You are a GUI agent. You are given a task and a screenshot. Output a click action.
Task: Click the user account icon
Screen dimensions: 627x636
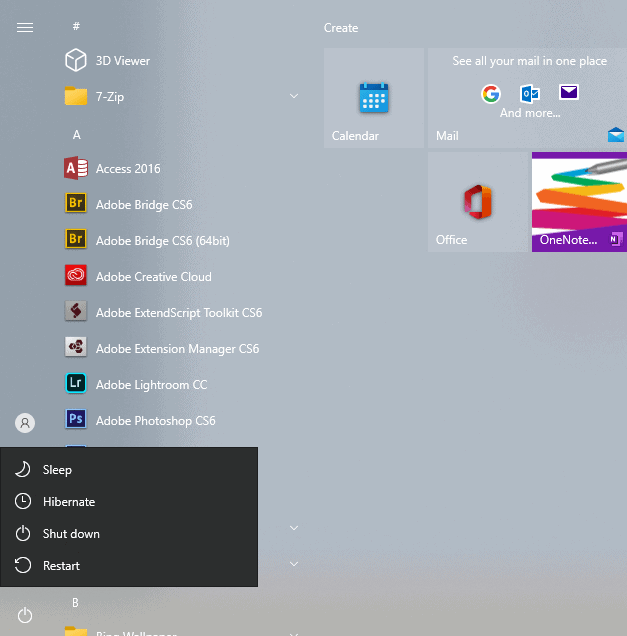(x=25, y=423)
